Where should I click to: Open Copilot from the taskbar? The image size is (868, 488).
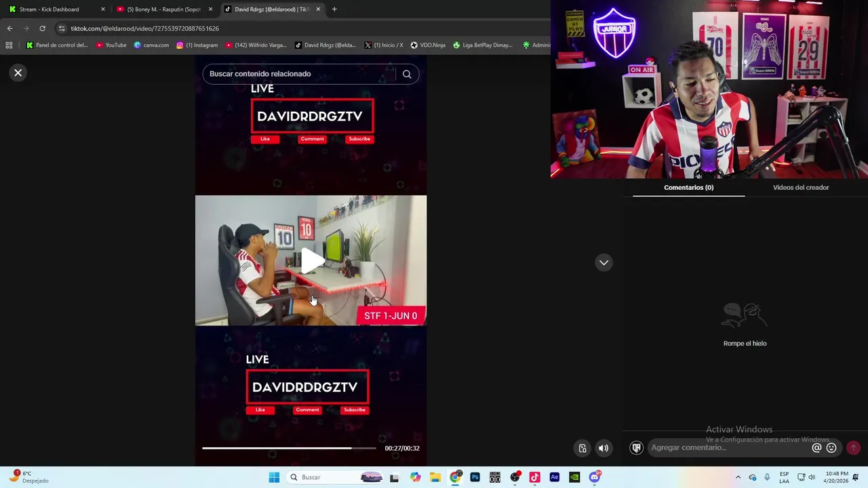pos(415,477)
